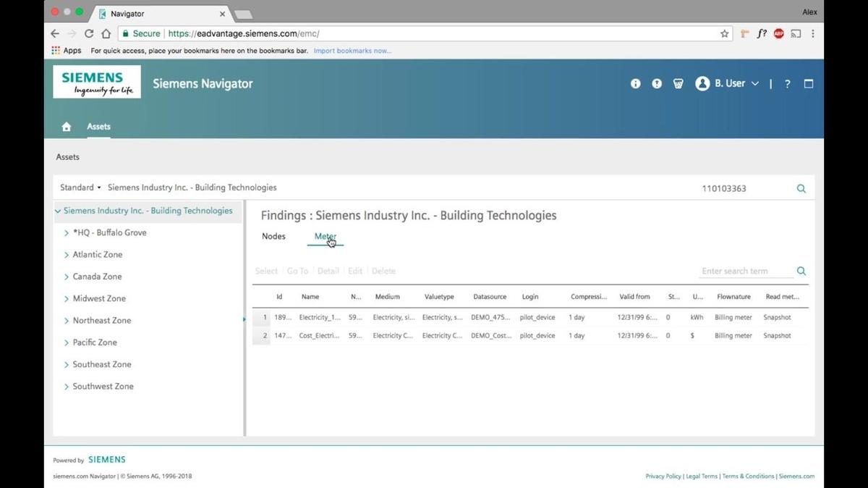Image resolution: width=868 pixels, height=488 pixels.
Task: Sort by Datasource column header
Action: point(490,297)
